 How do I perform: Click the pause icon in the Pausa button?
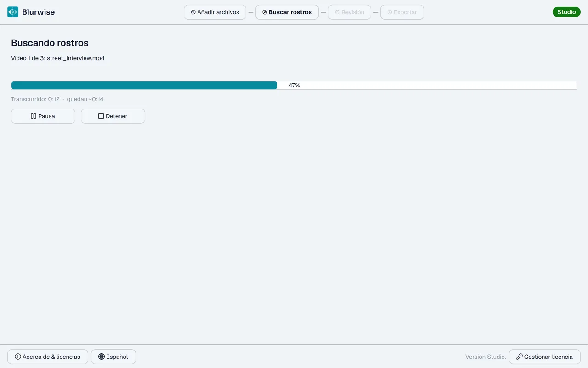click(x=34, y=116)
